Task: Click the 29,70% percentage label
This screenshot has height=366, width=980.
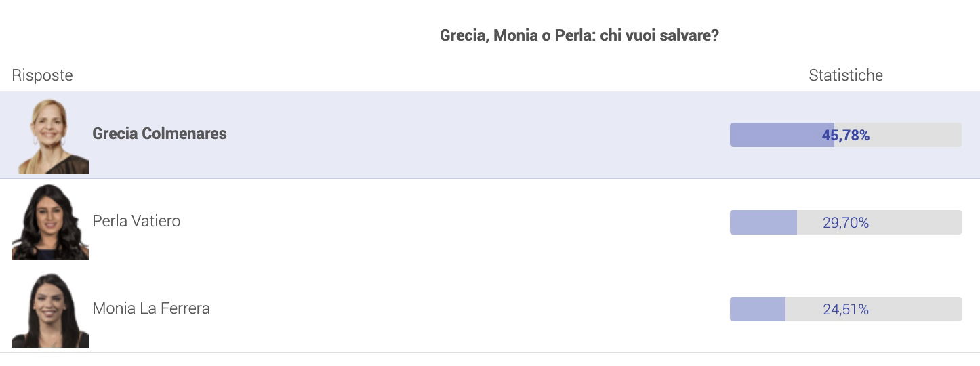Action: (846, 222)
